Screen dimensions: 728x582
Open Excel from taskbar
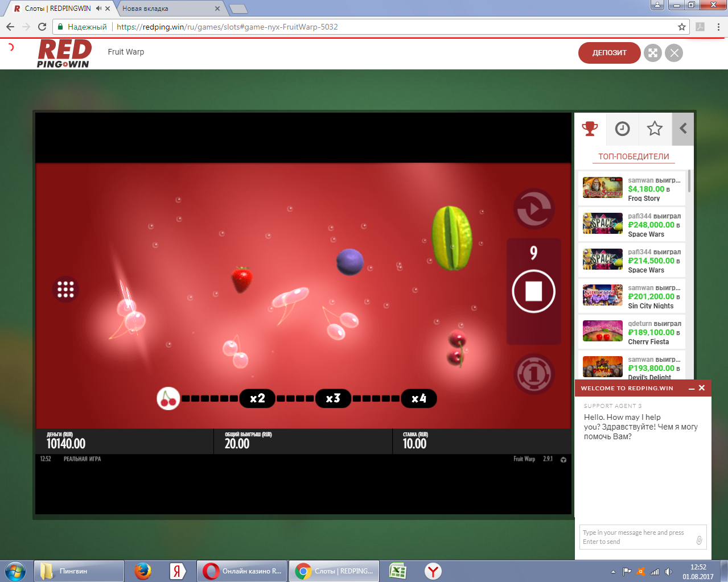[x=397, y=571]
